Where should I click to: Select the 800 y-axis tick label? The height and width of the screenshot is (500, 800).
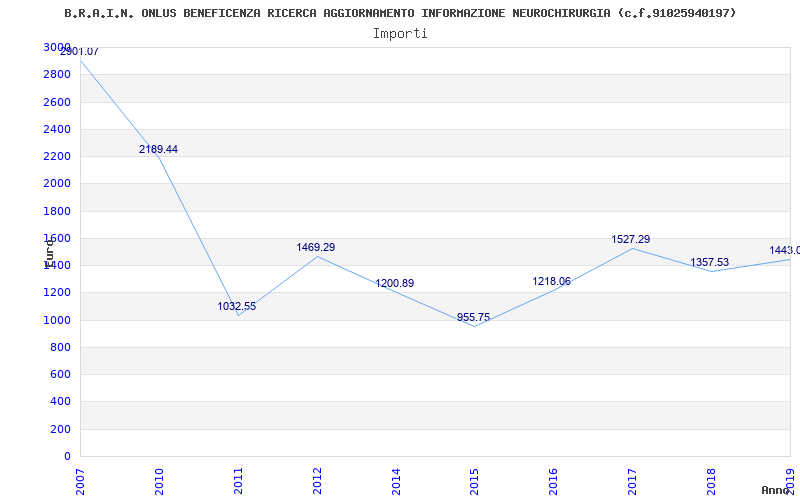[x=61, y=347]
